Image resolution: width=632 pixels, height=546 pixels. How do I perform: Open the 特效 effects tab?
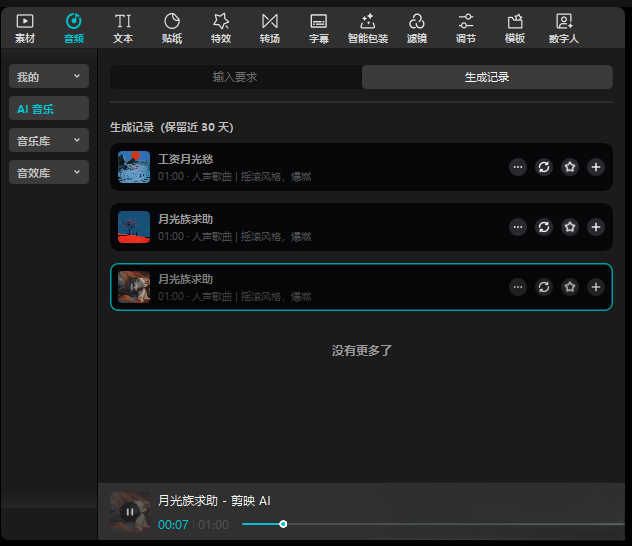point(221,29)
